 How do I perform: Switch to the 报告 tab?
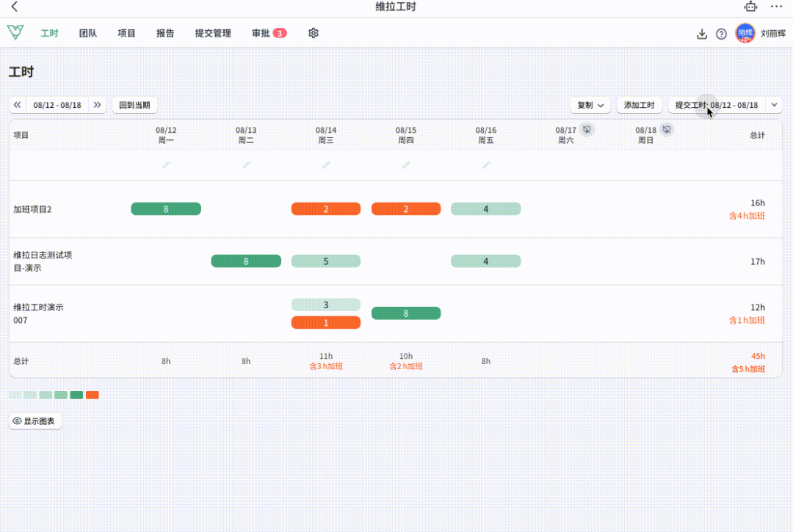(x=165, y=33)
